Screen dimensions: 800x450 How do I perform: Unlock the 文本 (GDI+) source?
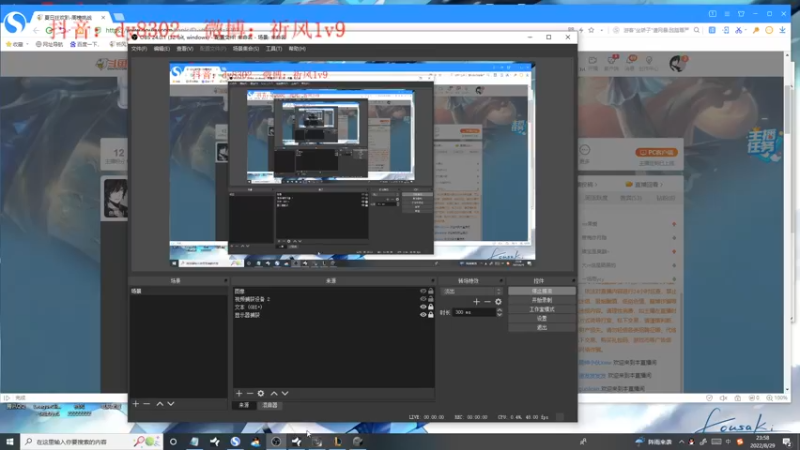431,307
